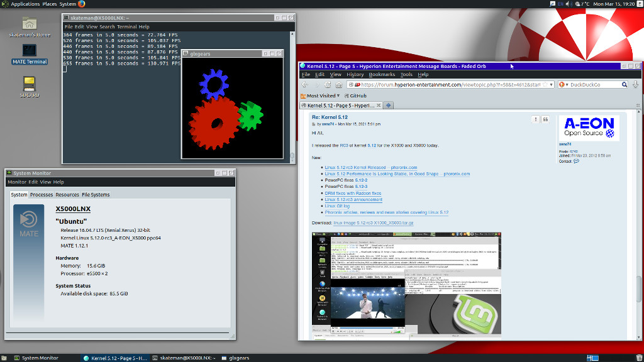Screen dimensions: 644x362
Task: Open the System Monitor Monitor menu
Action: (x=17, y=182)
